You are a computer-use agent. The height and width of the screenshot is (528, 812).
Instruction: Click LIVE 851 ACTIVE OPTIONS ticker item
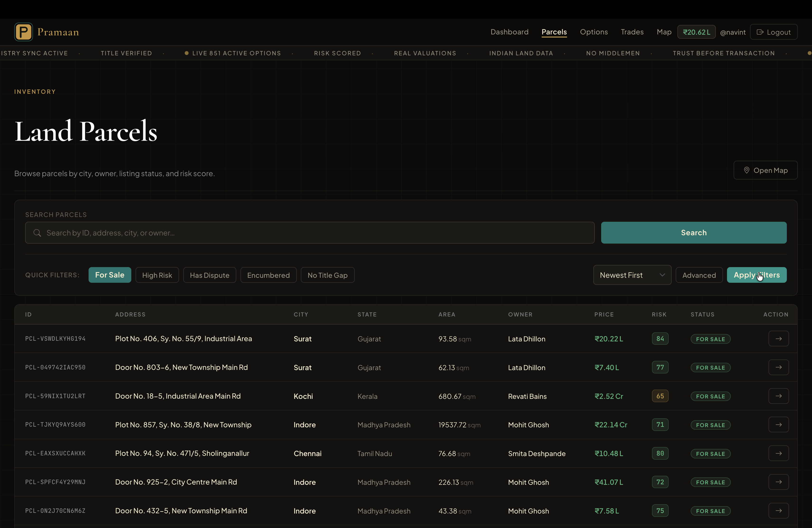(233, 53)
